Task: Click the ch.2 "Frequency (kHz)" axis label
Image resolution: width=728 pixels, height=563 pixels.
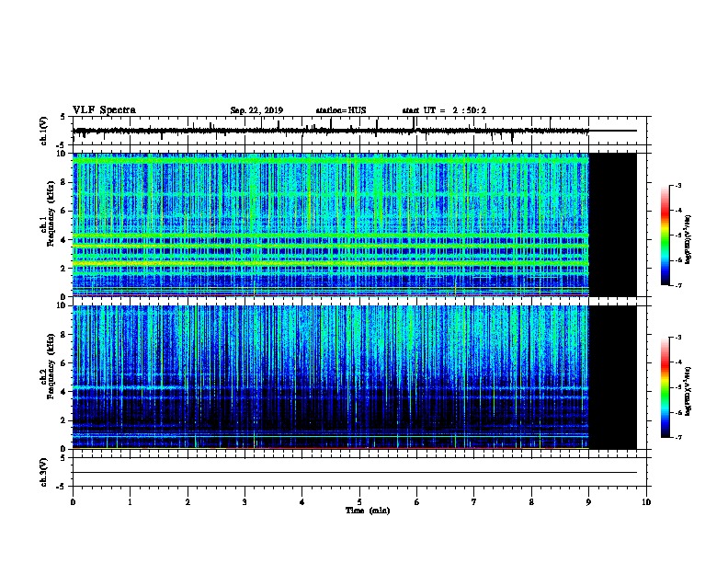Action: point(51,366)
